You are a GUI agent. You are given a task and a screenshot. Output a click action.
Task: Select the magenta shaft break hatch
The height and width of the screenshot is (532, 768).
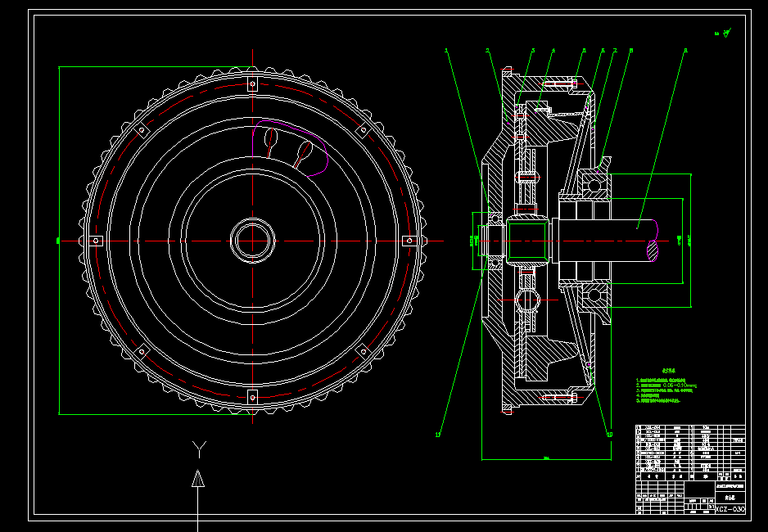point(653,251)
